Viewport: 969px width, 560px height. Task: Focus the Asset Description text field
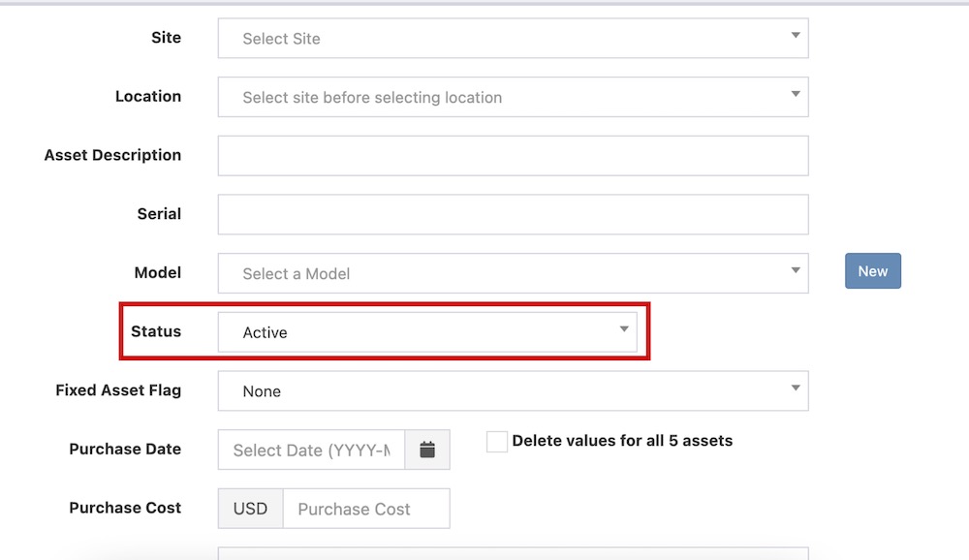[x=513, y=156]
